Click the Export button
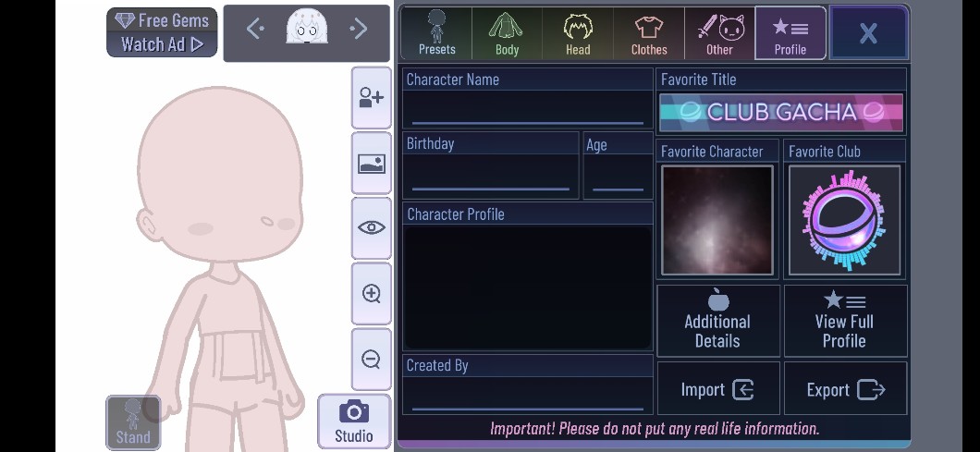Image resolution: width=980 pixels, height=452 pixels. (x=845, y=388)
